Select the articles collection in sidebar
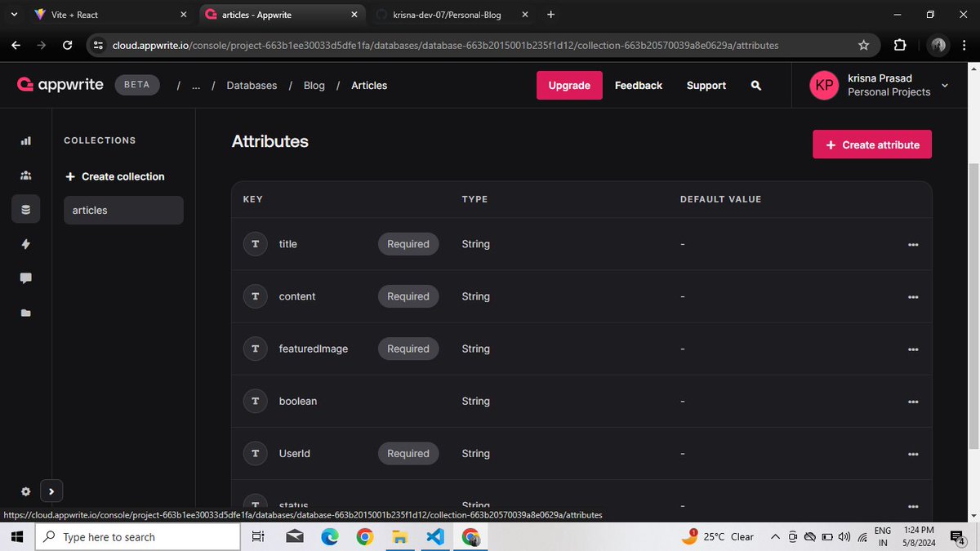Image resolution: width=980 pixels, height=551 pixels. 123,210
